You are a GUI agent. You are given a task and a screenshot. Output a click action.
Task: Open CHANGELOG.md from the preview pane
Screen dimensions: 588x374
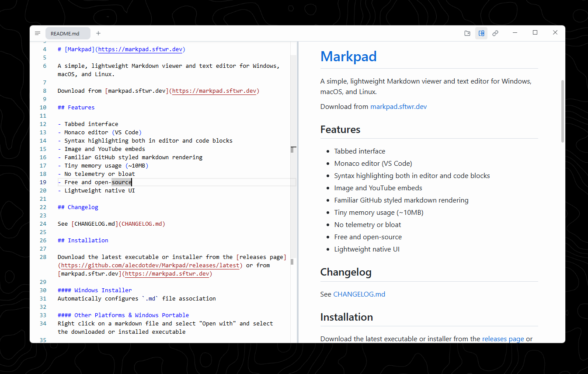point(359,294)
